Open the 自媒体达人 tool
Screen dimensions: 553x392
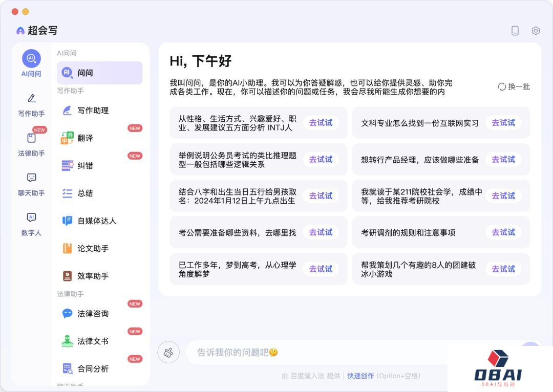tap(100, 221)
